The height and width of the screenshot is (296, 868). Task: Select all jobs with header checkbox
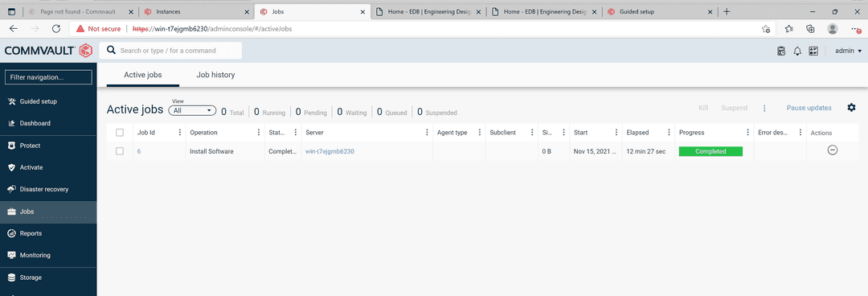pyautogui.click(x=120, y=133)
